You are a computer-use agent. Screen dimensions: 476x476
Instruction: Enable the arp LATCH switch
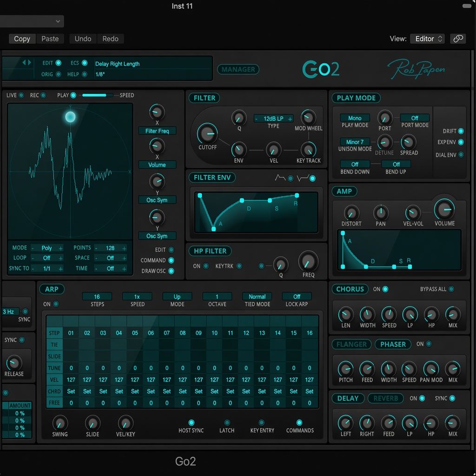[x=227, y=423]
